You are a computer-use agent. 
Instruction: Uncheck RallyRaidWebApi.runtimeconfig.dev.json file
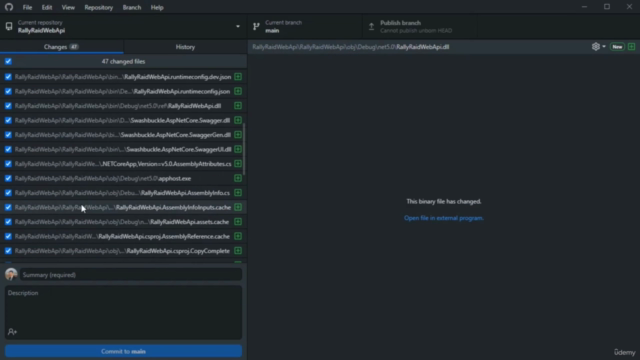[x=8, y=77]
